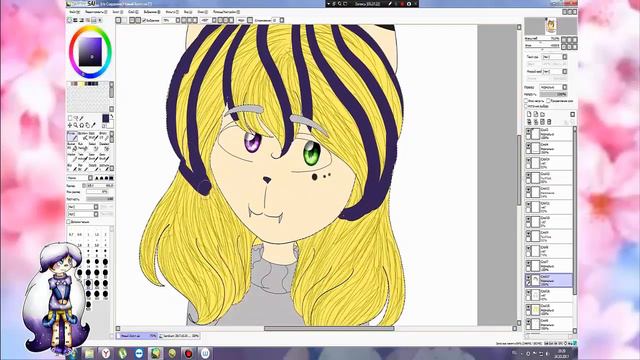The width and height of the screenshot is (640, 360).
Task: Show the color wheel panel icon
Action: (69, 20)
